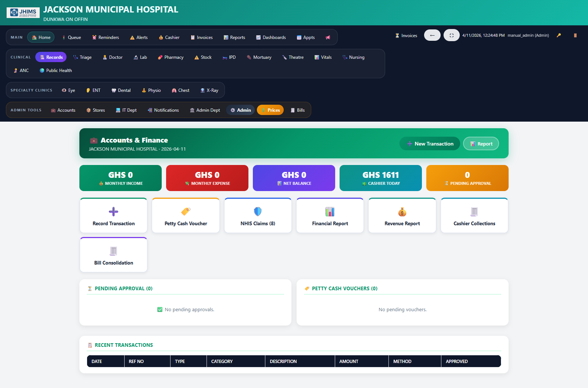Open the X-Ray specialty clinic
Image resolution: width=588 pixels, height=388 pixels.
[202, 90]
